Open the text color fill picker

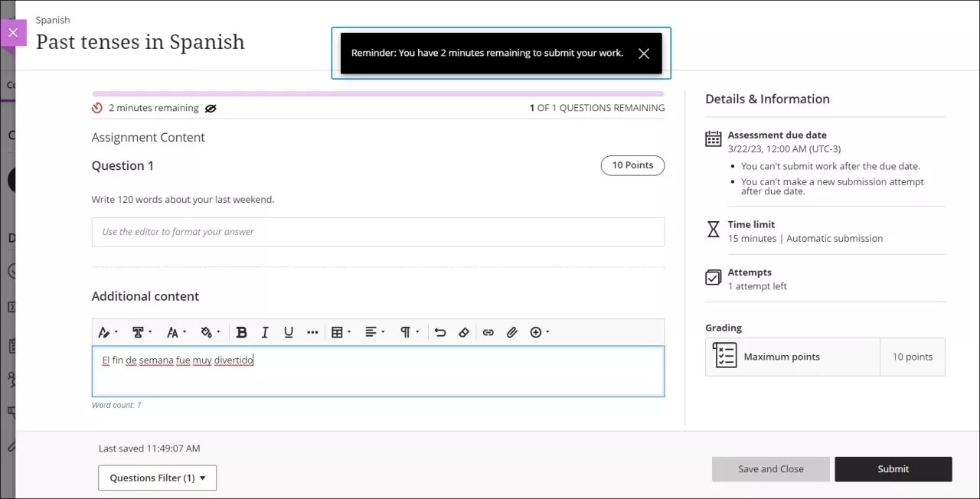point(210,332)
